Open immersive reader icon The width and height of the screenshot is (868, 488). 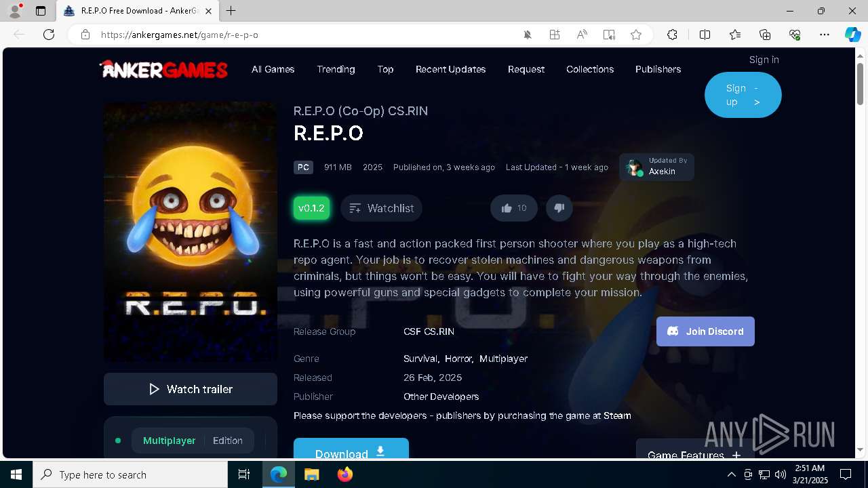609,35
